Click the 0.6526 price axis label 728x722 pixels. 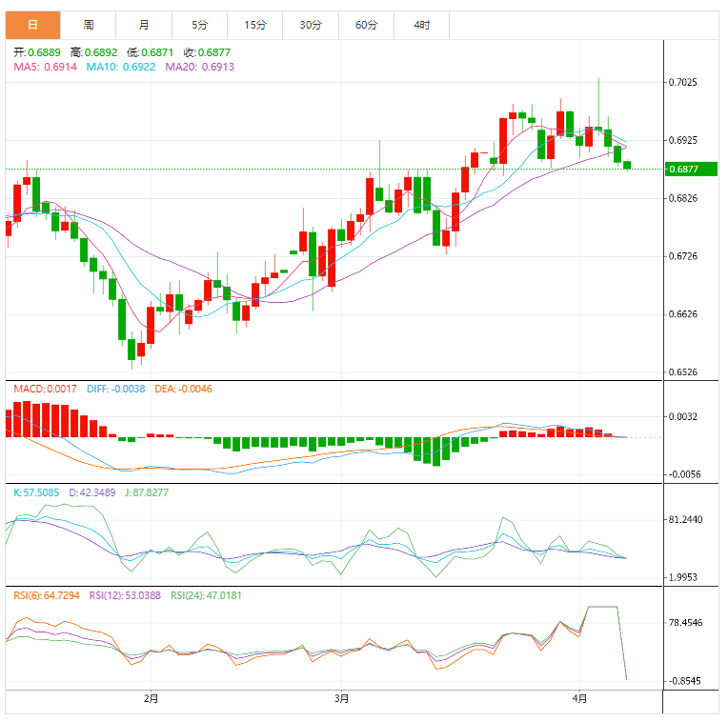(x=682, y=372)
